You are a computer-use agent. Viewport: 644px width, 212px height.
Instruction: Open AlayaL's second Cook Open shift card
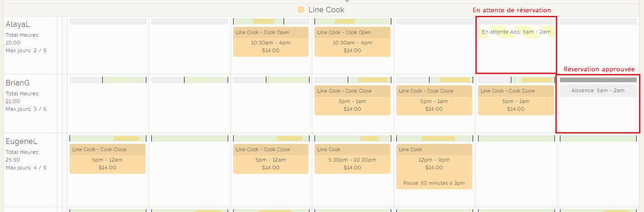(352, 42)
